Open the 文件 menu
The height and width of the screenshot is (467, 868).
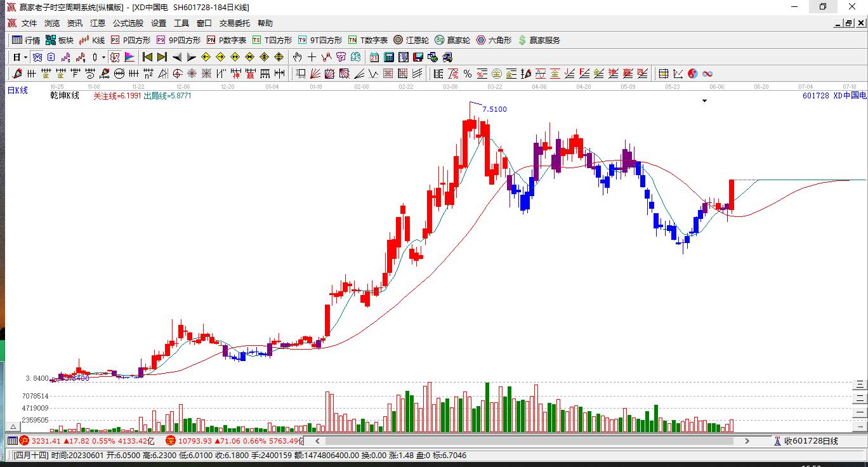[29, 23]
